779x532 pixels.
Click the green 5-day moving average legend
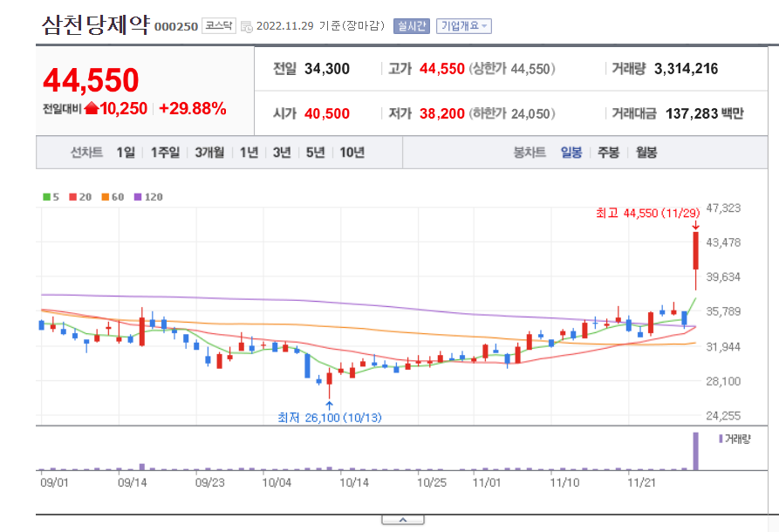tap(51, 197)
